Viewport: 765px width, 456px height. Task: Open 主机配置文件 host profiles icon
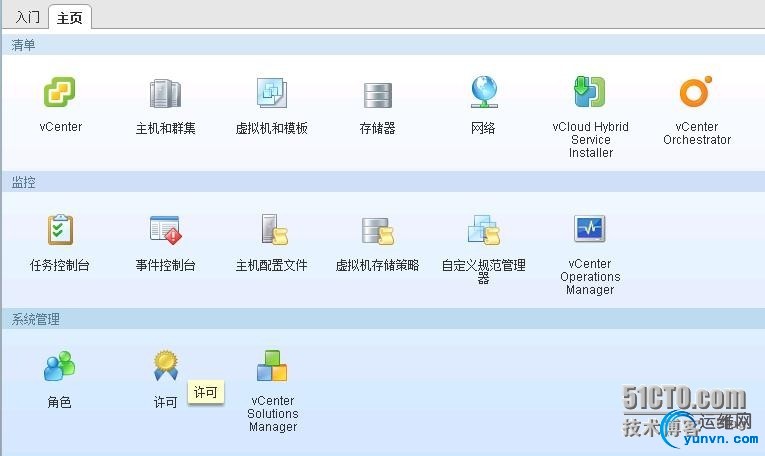[x=274, y=229]
